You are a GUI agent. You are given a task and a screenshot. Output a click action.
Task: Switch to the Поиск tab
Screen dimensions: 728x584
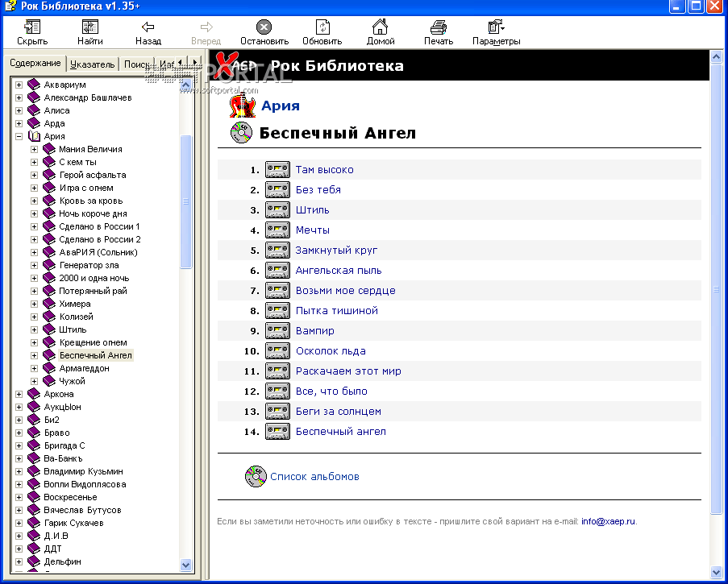(x=136, y=64)
